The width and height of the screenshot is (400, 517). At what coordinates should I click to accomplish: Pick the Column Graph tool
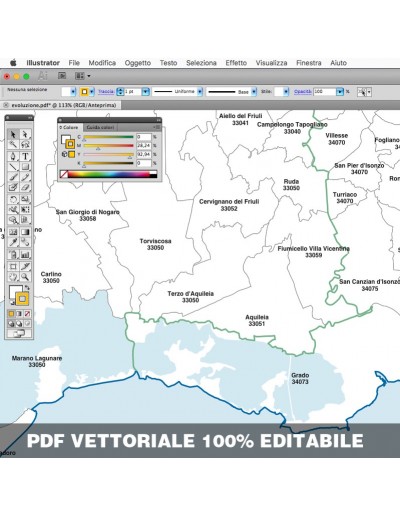point(25,255)
